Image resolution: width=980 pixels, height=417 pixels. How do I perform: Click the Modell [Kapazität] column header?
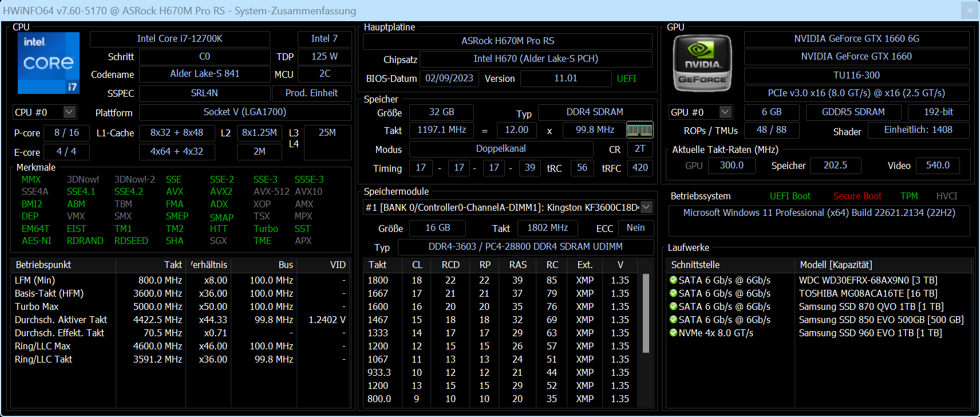pyautogui.click(x=883, y=265)
